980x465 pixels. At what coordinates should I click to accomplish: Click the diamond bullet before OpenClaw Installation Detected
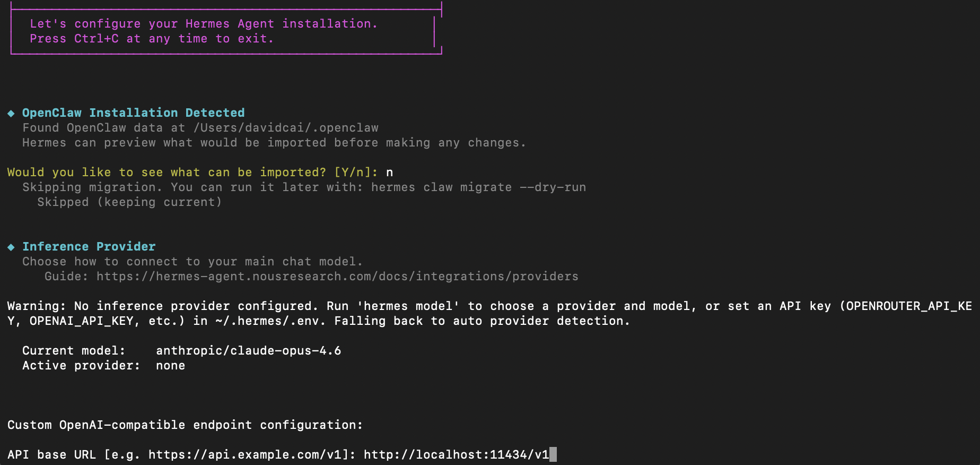click(x=11, y=113)
